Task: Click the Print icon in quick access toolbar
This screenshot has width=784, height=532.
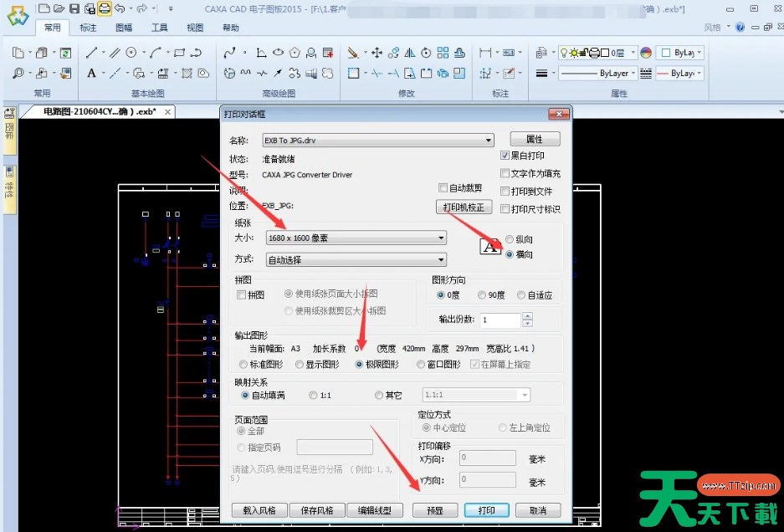Action: [104, 8]
